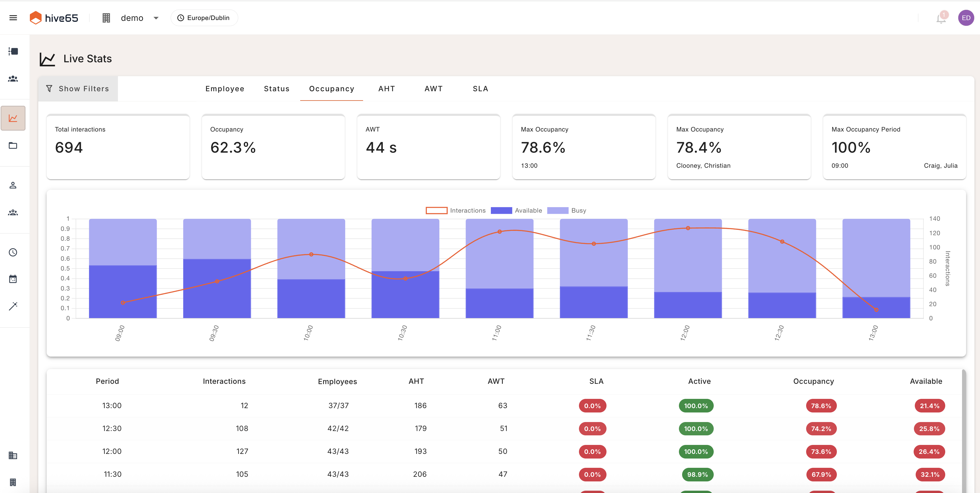Open the hamburger navigation menu

(x=13, y=18)
